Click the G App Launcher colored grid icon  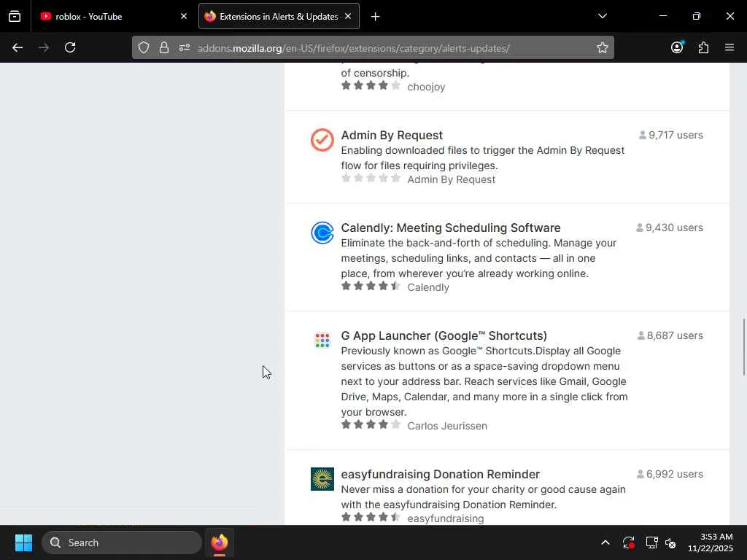point(322,341)
